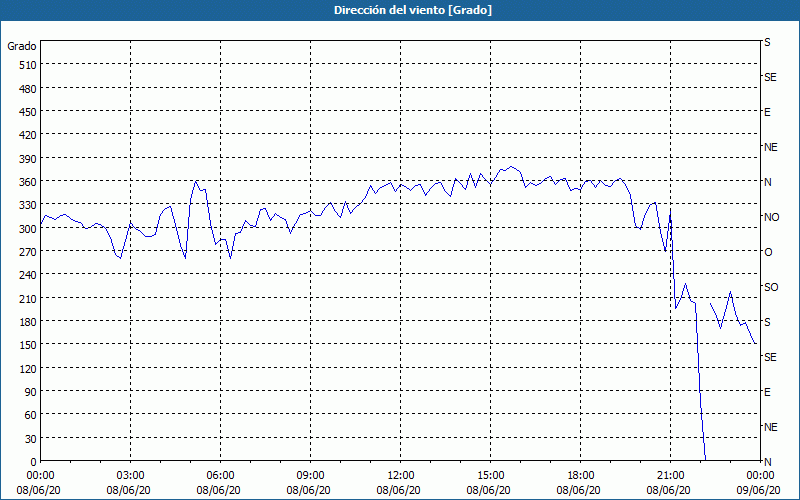Click the 09:00 time axis label
Image resolution: width=800 pixels, height=500 pixels.
(310, 476)
